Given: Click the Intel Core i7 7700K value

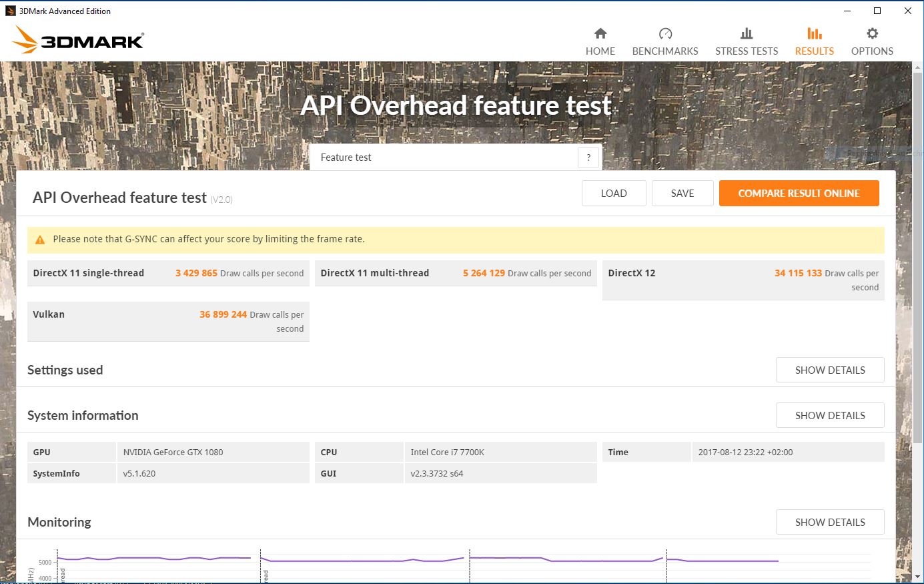Looking at the screenshot, I should coord(447,452).
